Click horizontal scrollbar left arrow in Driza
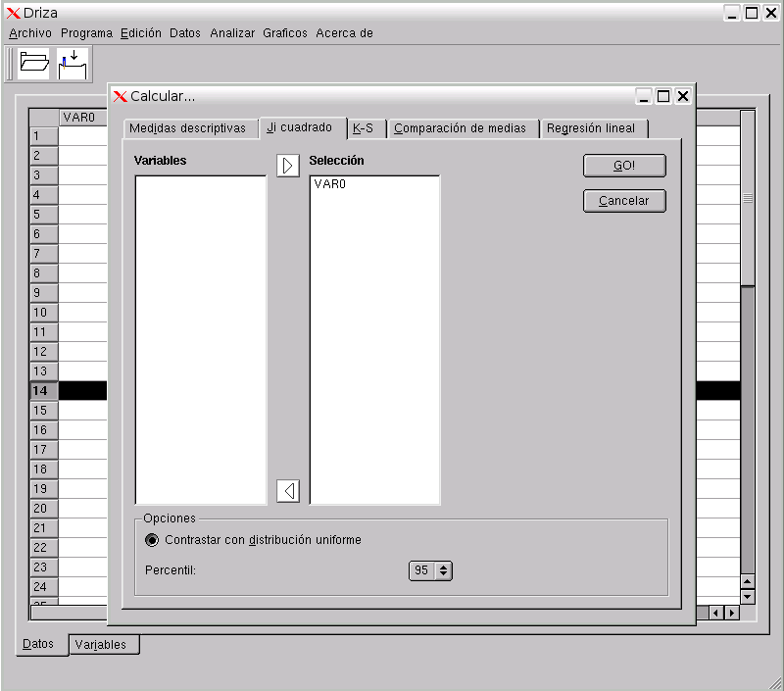 716,613
